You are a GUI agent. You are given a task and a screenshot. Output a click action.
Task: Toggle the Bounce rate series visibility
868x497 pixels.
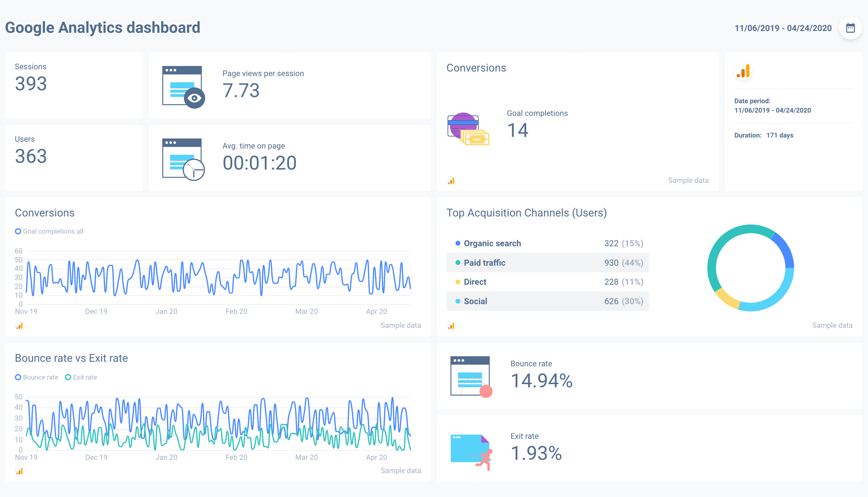(37, 377)
